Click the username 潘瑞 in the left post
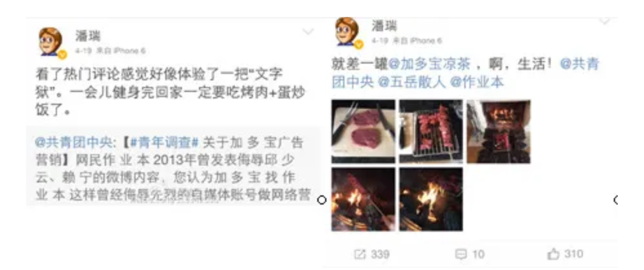The height and width of the screenshot is (270, 644). coord(88,35)
